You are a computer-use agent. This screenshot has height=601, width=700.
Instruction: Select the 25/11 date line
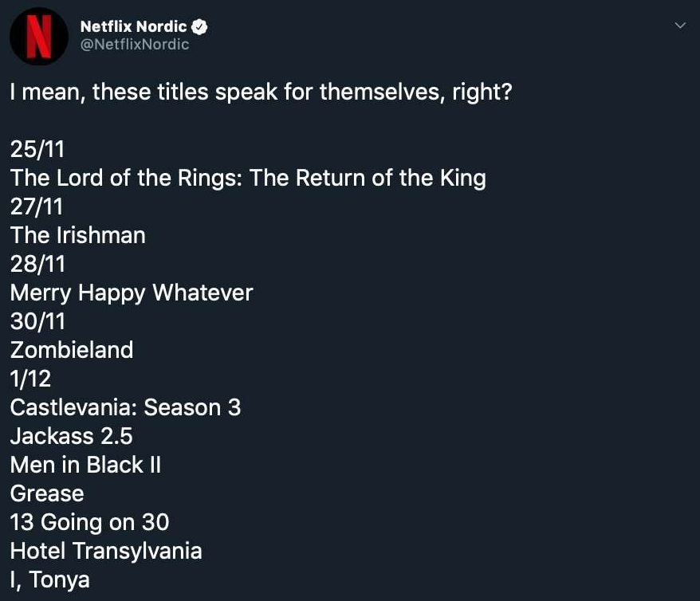pyautogui.click(x=37, y=149)
